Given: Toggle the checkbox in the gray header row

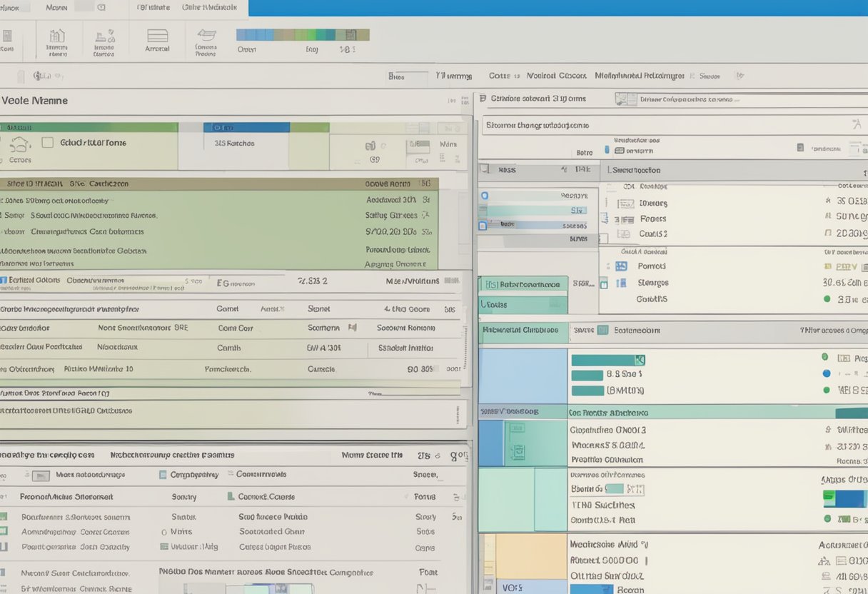Looking at the screenshot, I should tap(485, 170).
